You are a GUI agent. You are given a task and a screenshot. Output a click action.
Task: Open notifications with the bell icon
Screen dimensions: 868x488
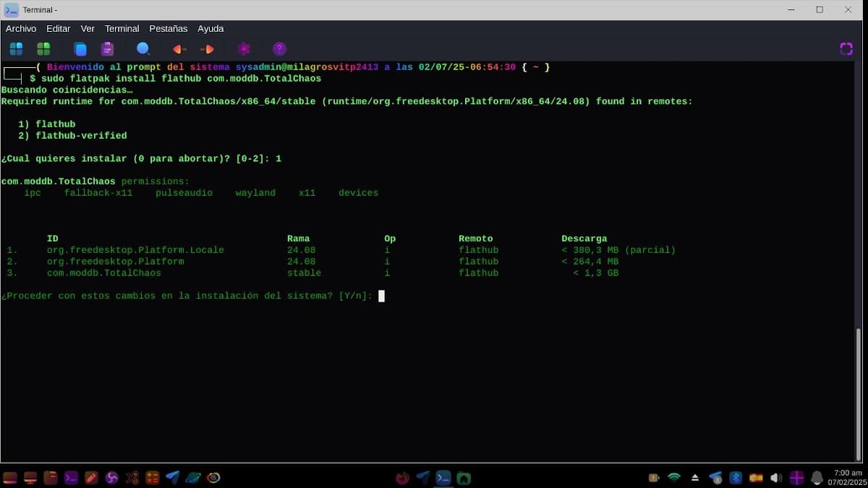coord(817,478)
